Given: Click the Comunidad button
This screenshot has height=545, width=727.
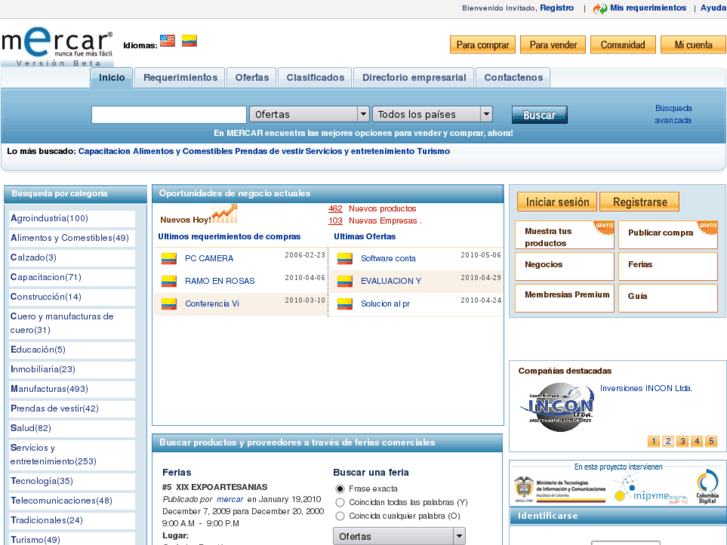Looking at the screenshot, I should [x=623, y=45].
